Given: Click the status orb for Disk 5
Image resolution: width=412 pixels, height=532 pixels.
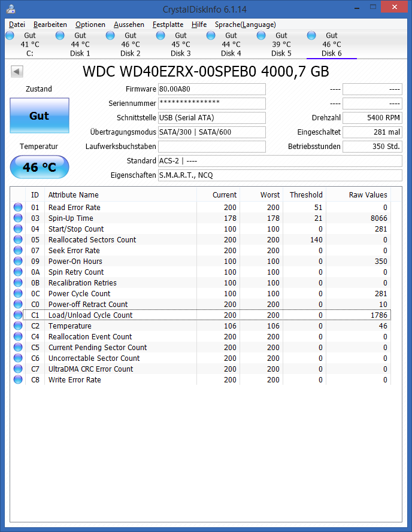Looking at the screenshot, I should (261, 35).
